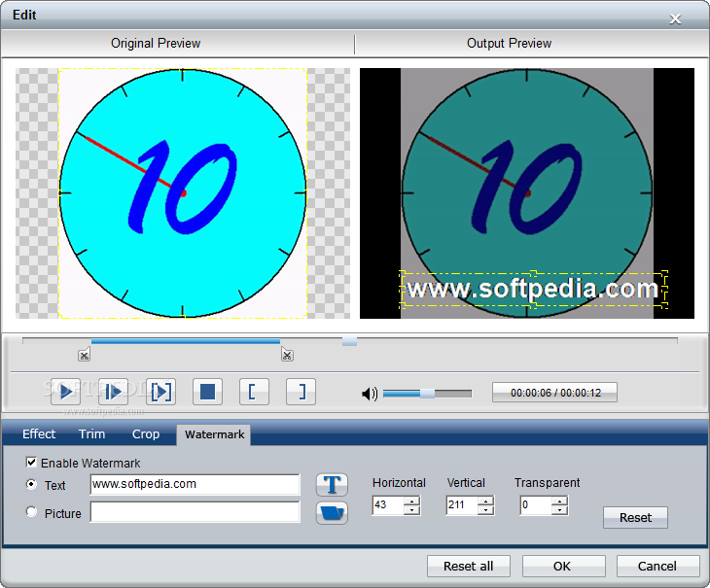This screenshot has width=710, height=588.
Task: Open the font settings T button
Action: [332, 485]
